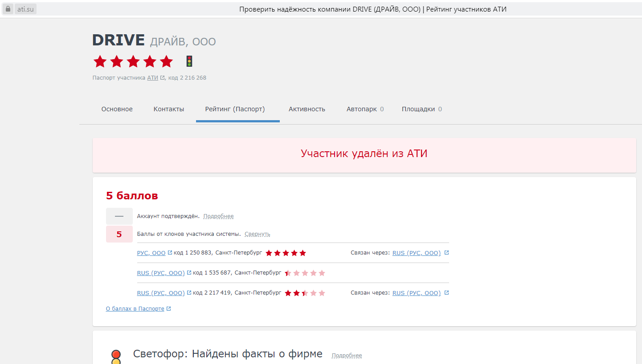Open the Основное tab
This screenshot has height=364, width=642.
coord(117,109)
